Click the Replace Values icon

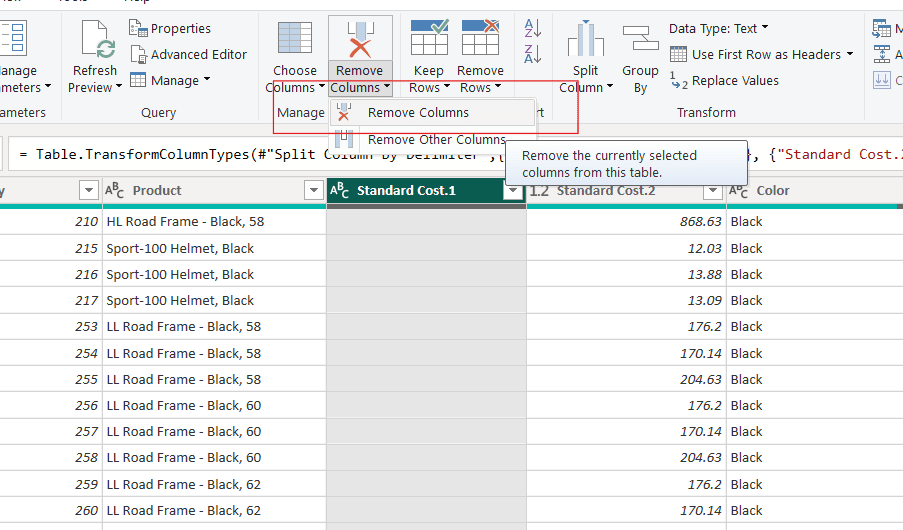tap(678, 80)
